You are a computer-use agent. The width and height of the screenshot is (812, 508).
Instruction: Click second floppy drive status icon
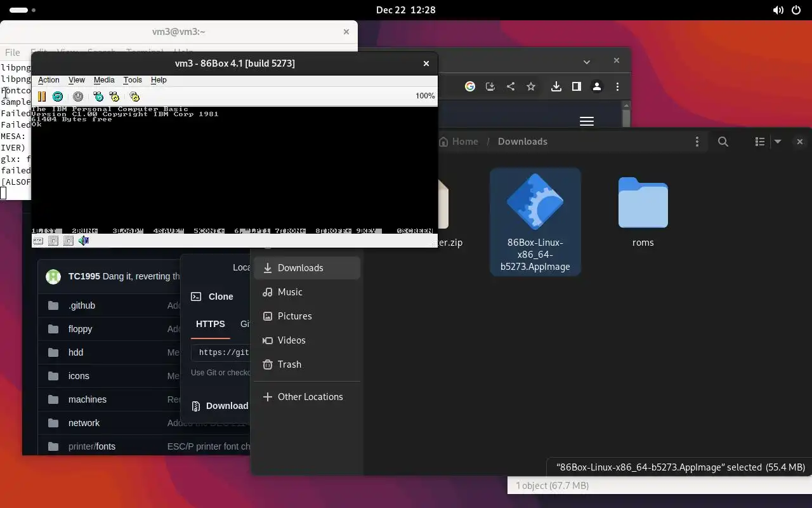click(x=69, y=241)
